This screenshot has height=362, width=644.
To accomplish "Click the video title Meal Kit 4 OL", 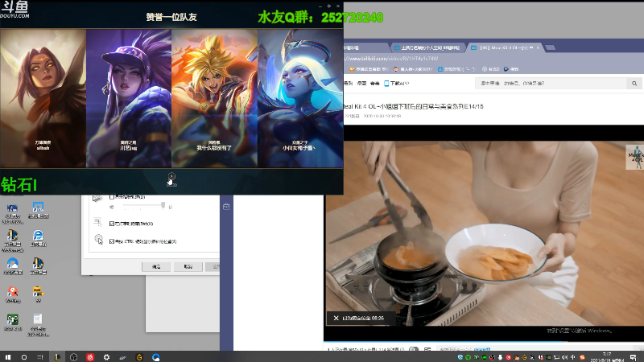I will (x=414, y=107).
